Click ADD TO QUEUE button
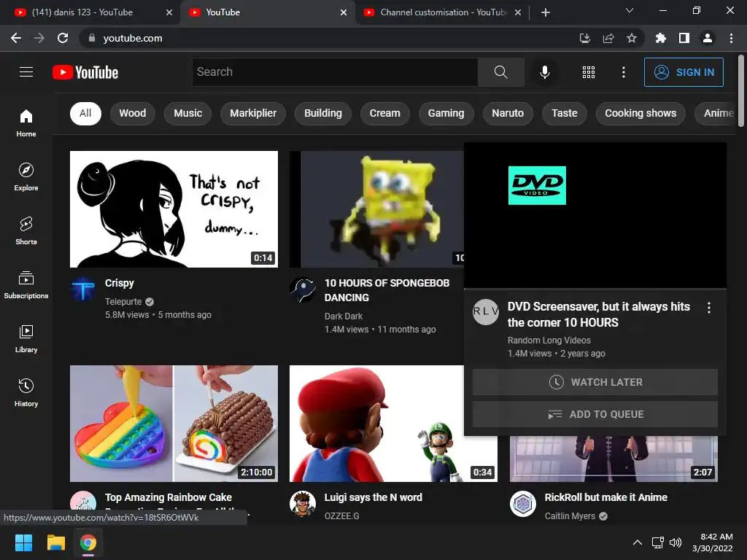 [x=595, y=414]
